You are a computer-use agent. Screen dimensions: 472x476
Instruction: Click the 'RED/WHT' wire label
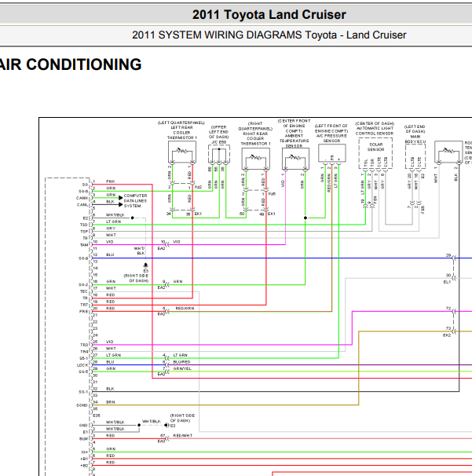(183, 436)
